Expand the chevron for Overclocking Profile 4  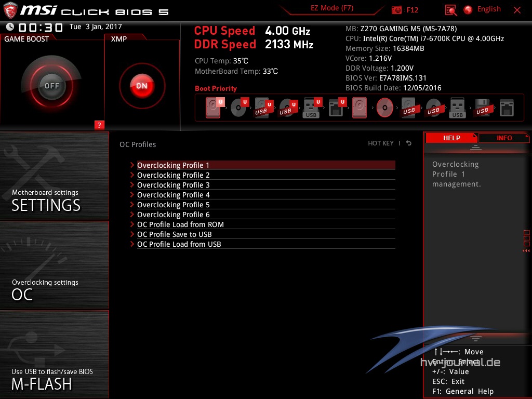pos(132,194)
